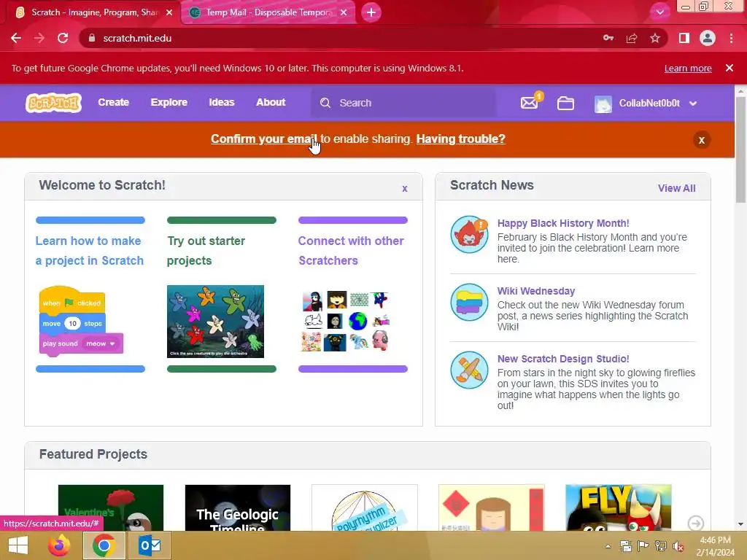
Task: Click the scrollbar down arrow
Action: [741, 524]
